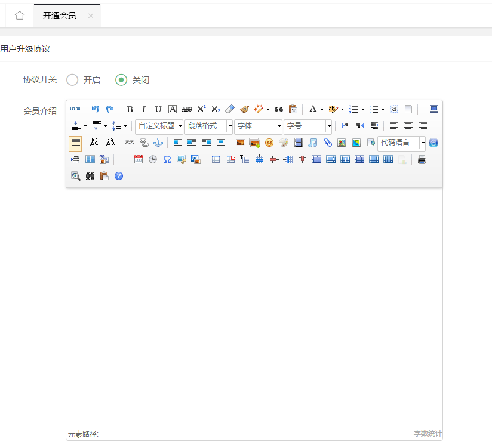The width and height of the screenshot is (492, 448).
Task: Apply superscript formatting
Action: tap(201, 109)
